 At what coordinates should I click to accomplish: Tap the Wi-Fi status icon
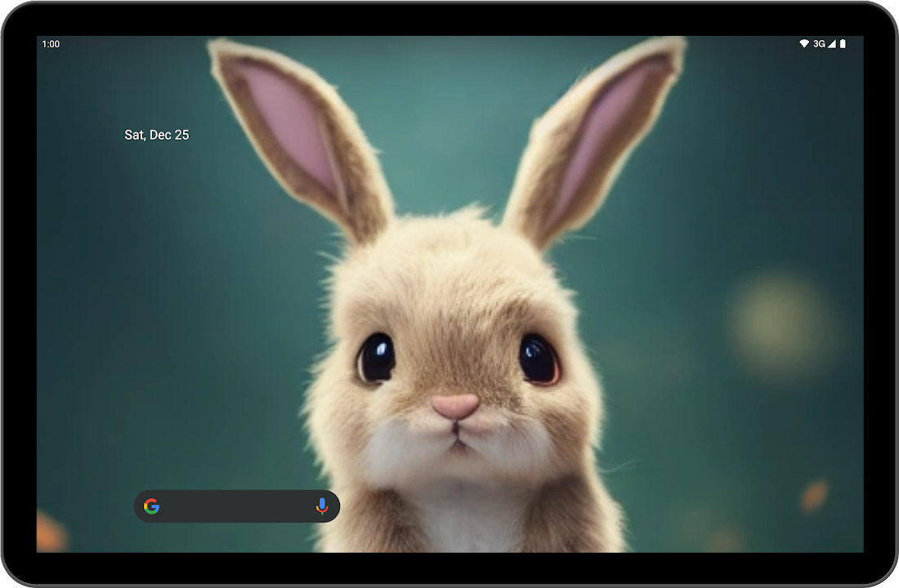click(x=804, y=44)
